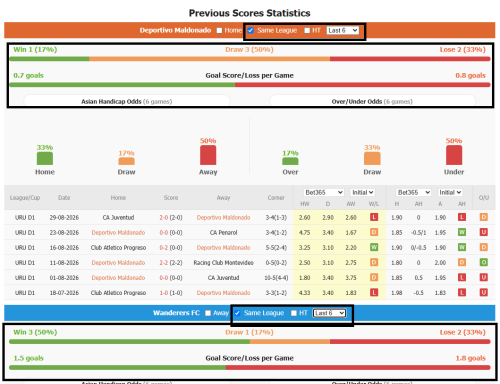Open Last 6 dropdown in blue header
The width and height of the screenshot is (500, 384).
tap(329, 313)
